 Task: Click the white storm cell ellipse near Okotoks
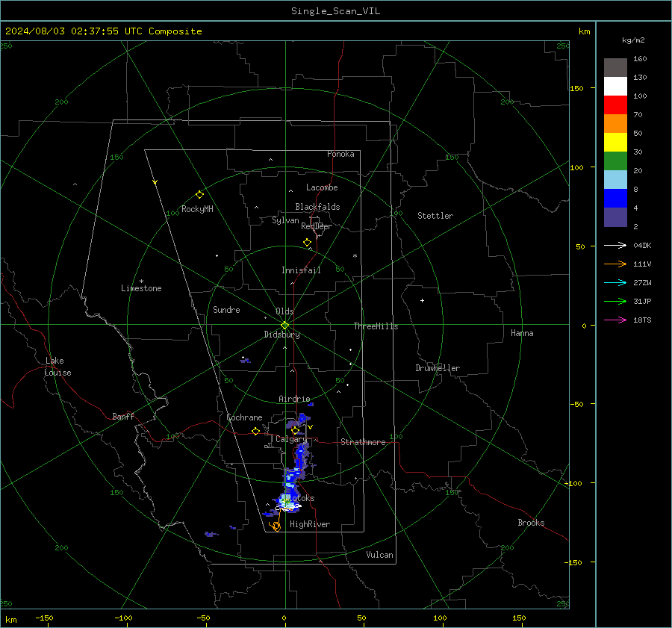click(x=288, y=507)
